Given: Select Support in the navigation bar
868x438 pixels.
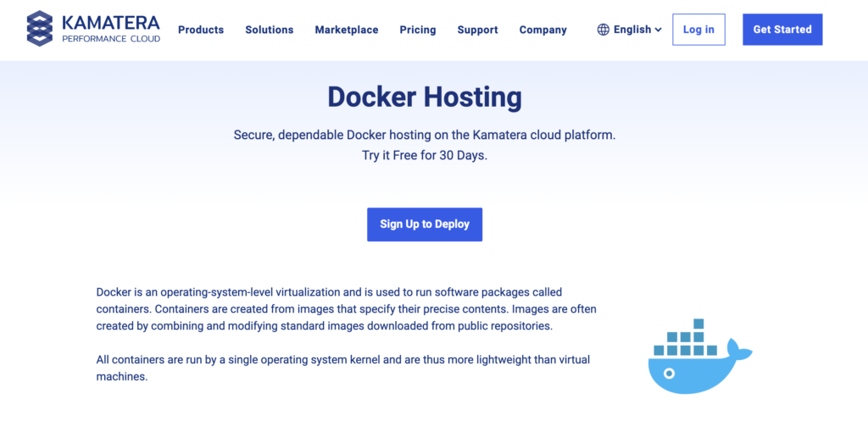Looking at the screenshot, I should tap(477, 30).
